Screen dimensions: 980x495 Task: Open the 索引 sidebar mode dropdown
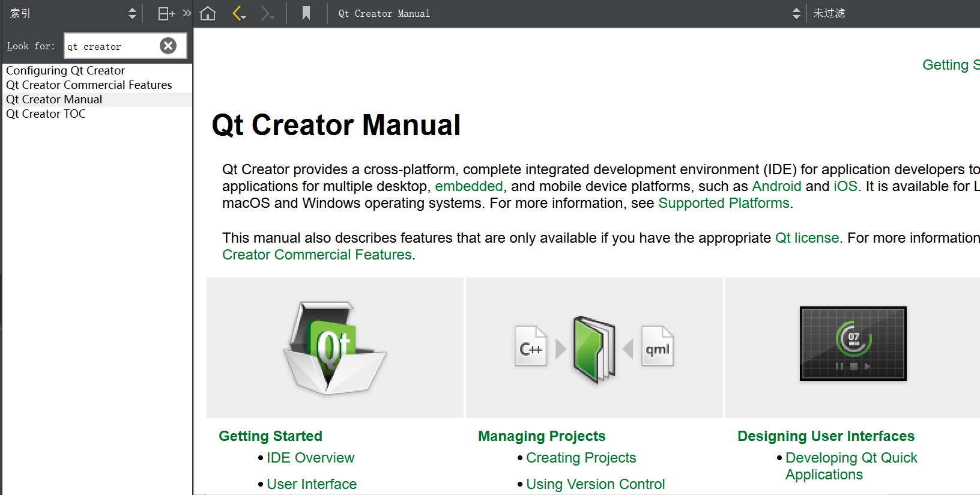tap(73, 13)
